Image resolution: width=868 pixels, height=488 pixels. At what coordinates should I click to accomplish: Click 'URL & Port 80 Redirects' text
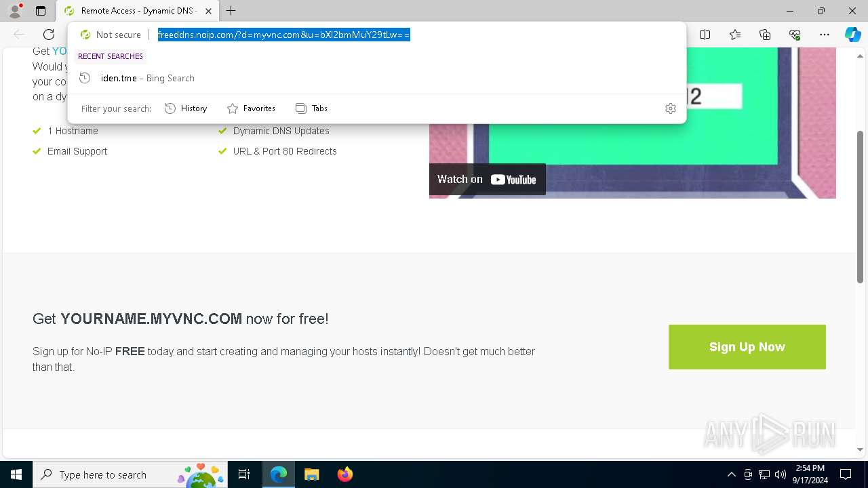(285, 151)
